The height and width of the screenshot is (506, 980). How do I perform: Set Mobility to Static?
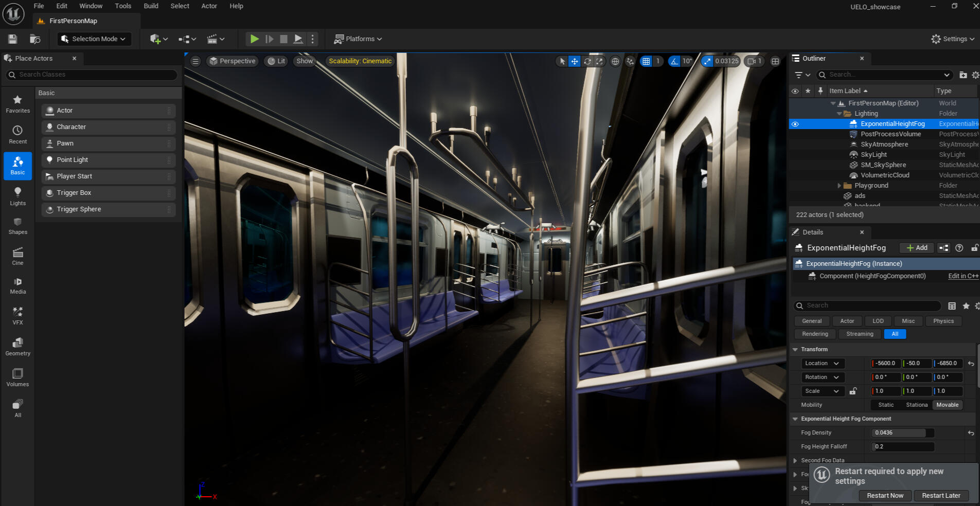[x=886, y=405]
